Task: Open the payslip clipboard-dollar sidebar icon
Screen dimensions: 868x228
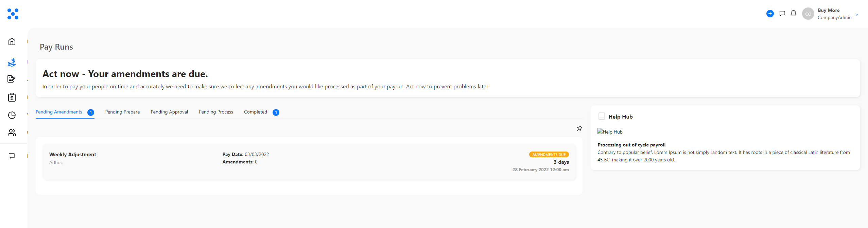Action: point(12,97)
